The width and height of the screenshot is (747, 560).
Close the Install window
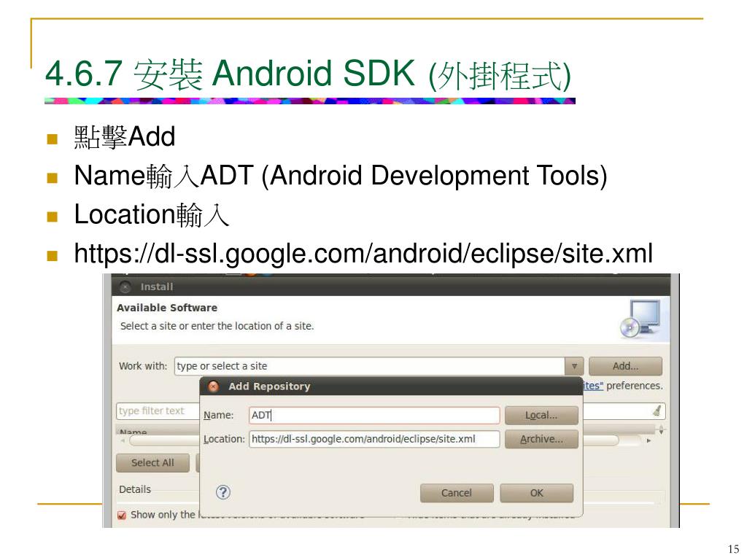click(125, 287)
